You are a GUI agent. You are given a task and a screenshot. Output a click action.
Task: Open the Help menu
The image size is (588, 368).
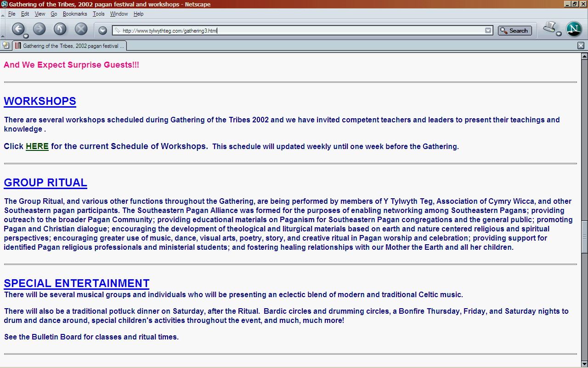point(139,14)
